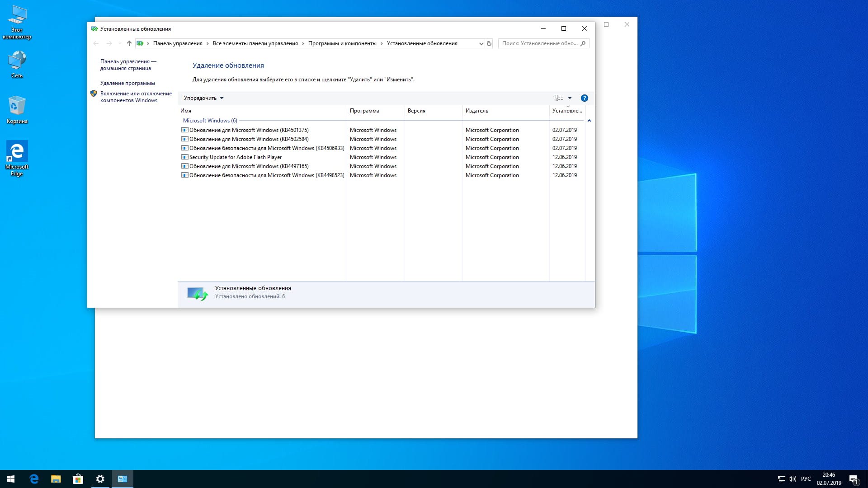Change view using the view icon
This screenshot has width=868, height=488.
pyautogui.click(x=559, y=98)
